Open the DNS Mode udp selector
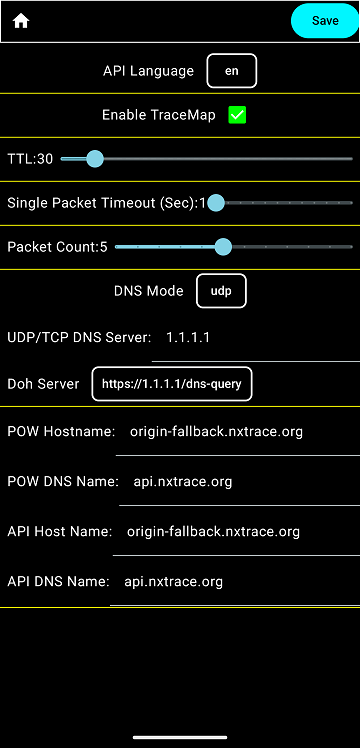 221,291
